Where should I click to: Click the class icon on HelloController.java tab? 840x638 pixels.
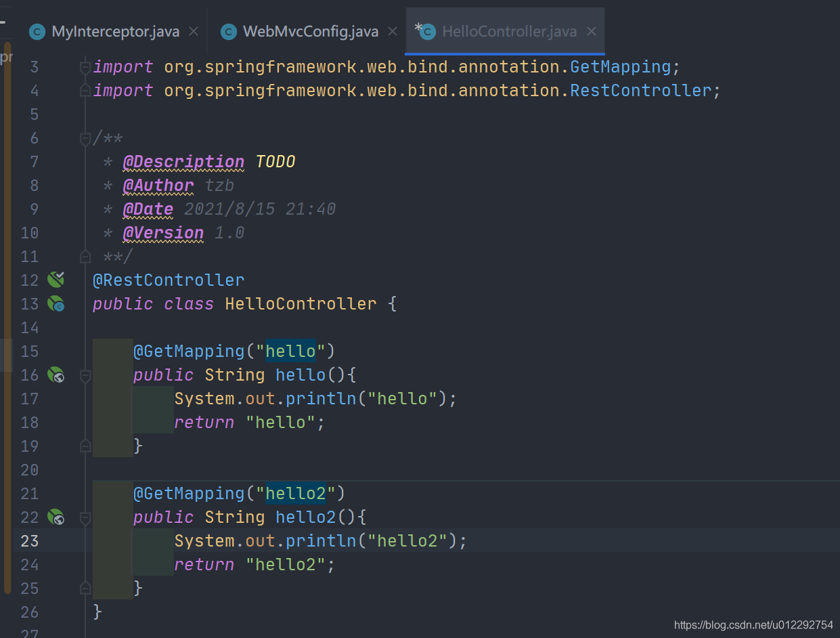click(x=427, y=31)
